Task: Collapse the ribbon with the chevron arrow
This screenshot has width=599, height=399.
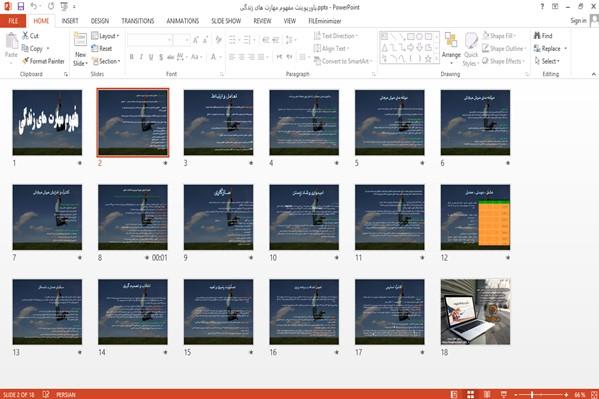Action: (594, 74)
